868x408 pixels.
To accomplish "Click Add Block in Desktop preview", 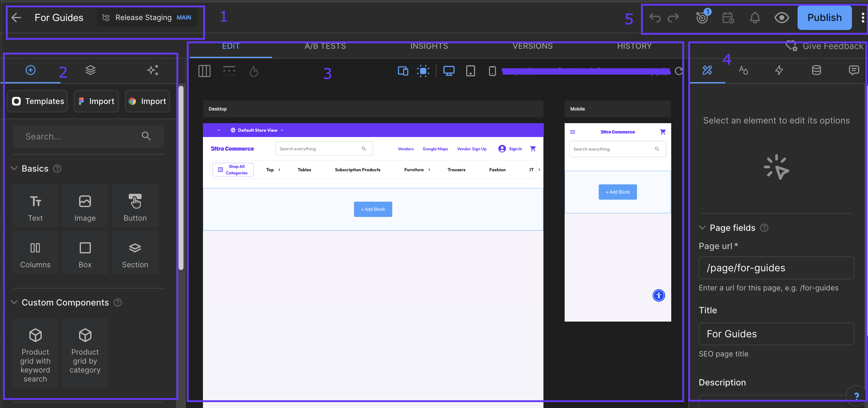I will click(373, 209).
